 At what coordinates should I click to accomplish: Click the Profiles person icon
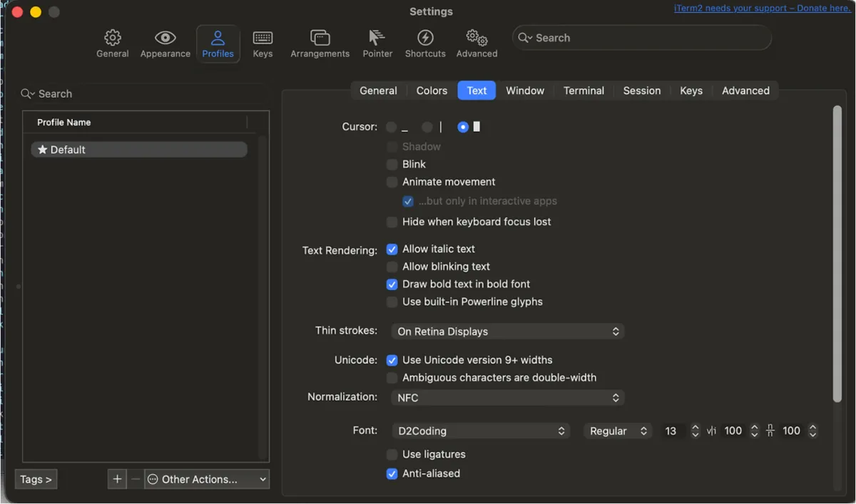tap(218, 43)
